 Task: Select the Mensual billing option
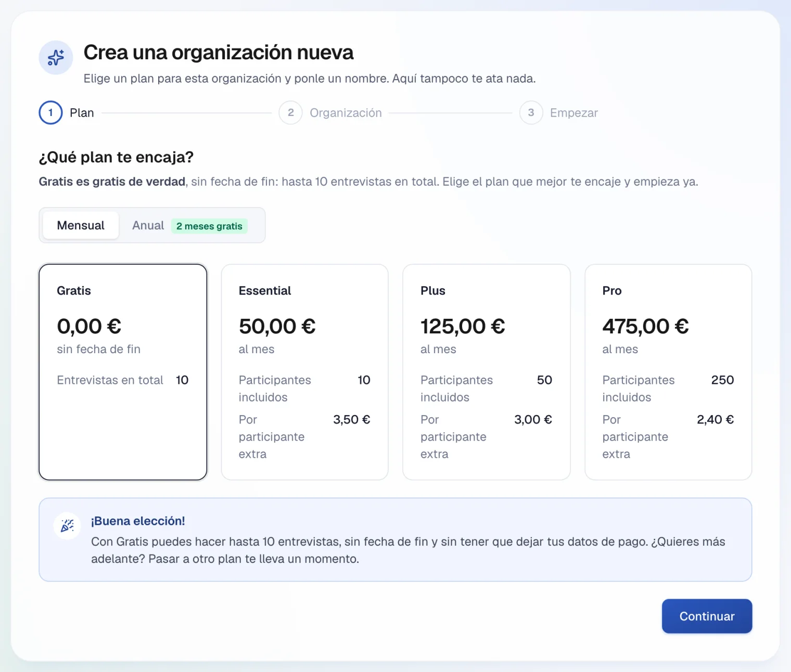pos(81,225)
